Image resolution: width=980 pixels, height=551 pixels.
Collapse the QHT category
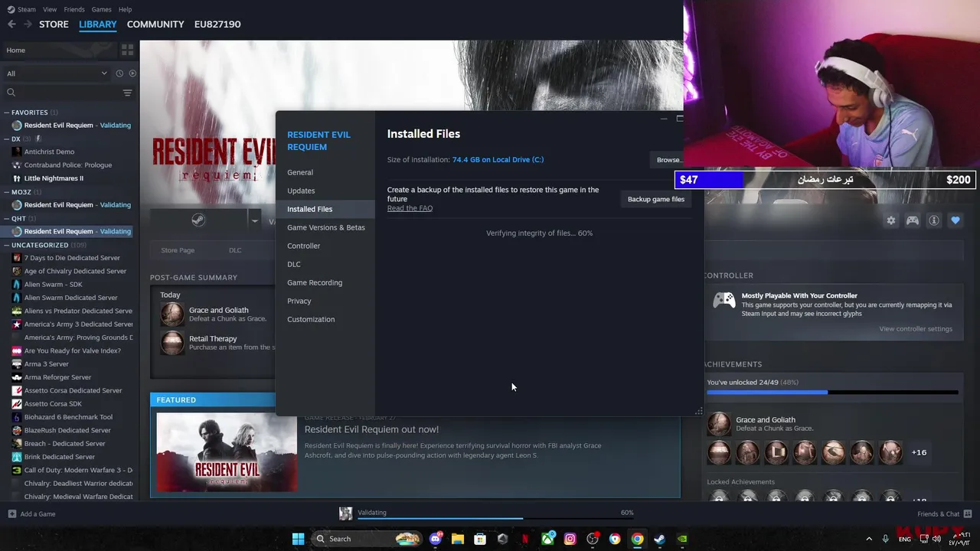pos(7,219)
